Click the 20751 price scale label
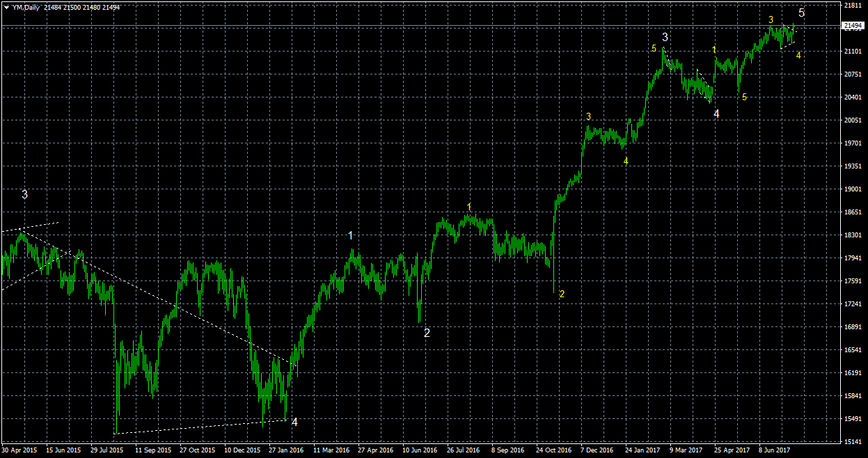The height and width of the screenshot is (458, 868). [852, 74]
